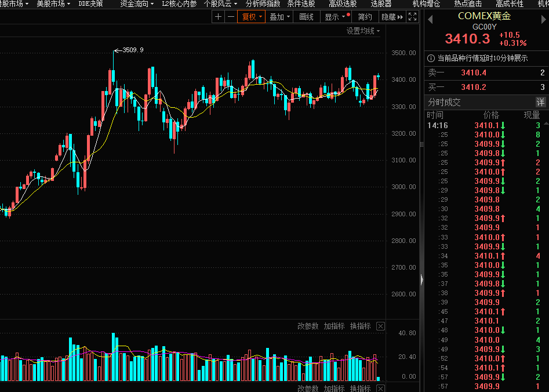This screenshot has height=392, width=549.
Task: Open 显示 display dropdown
Action: (336, 17)
